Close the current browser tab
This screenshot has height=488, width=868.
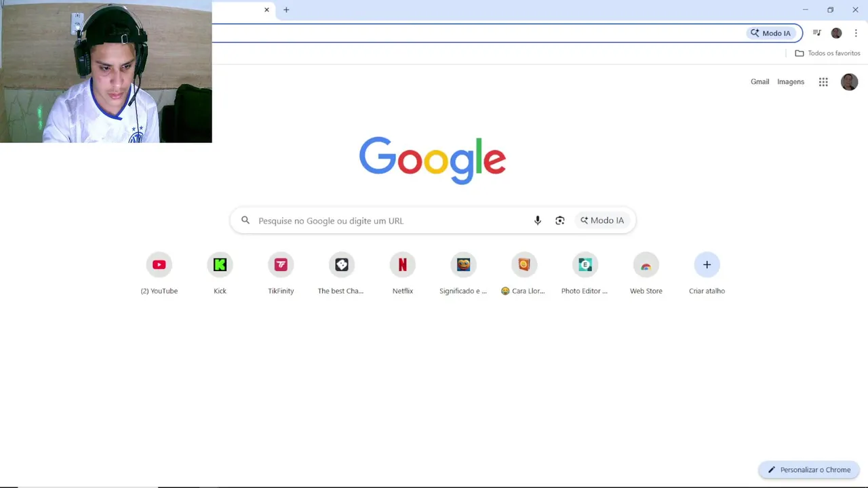[267, 9]
